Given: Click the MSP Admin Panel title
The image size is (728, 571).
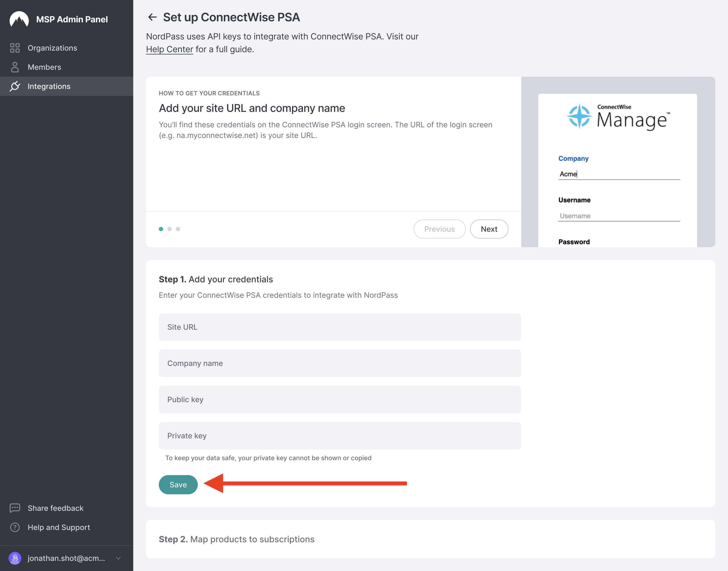Looking at the screenshot, I should coord(72,19).
